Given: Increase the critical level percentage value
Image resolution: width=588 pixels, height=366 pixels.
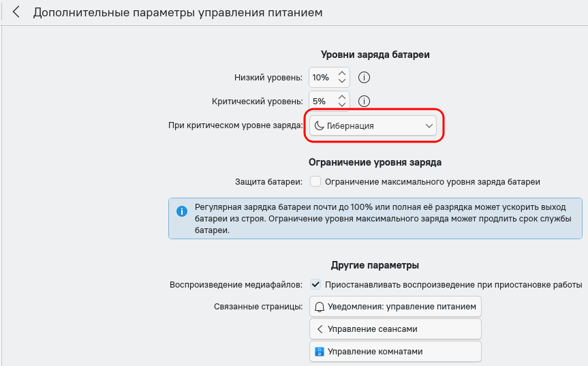Looking at the screenshot, I should [342, 96].
